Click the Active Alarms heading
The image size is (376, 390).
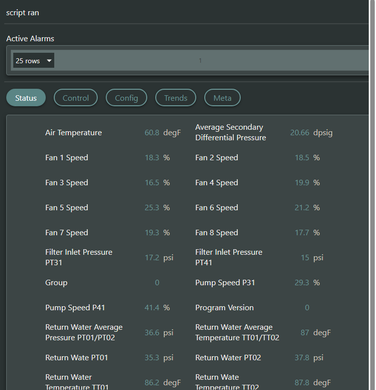click(x=30, y=39)
